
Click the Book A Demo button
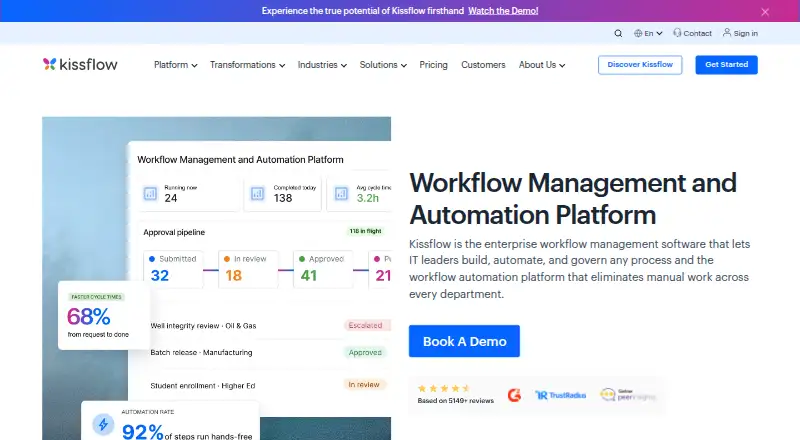[x=464, y=341]
